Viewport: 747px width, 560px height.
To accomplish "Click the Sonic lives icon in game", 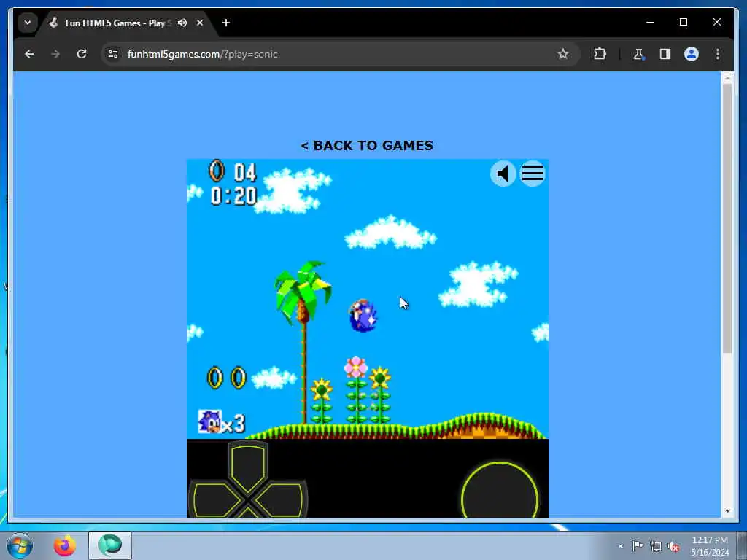I will click(x=210, y=421).
